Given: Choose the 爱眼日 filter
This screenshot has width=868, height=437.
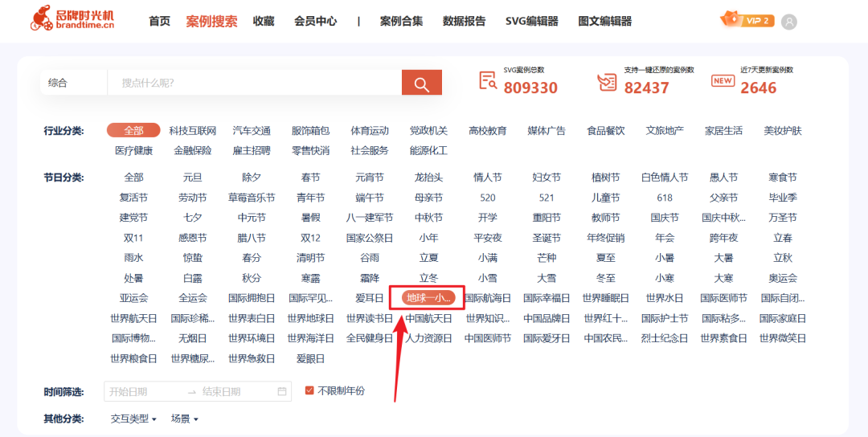Looking at the screenshot, I should (310, 358).
